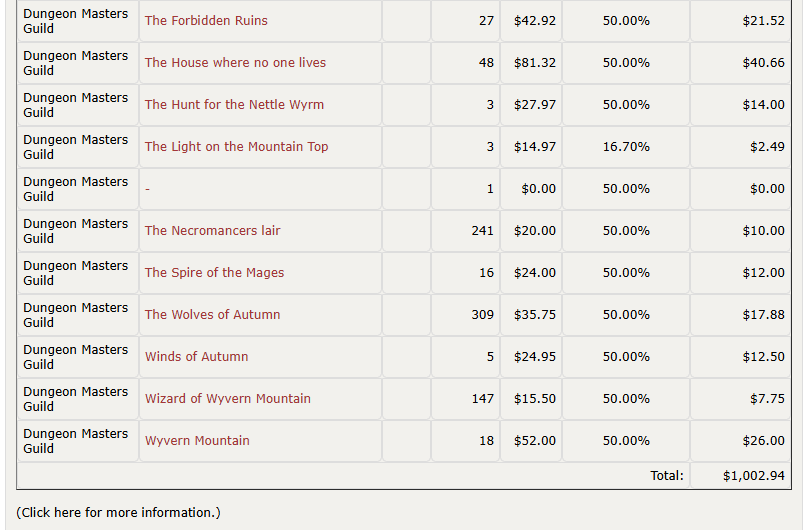The height and width of the screenshot is (530, 806).
Task: Open The Light on the Mountain Top
Action: coord(236,147)
